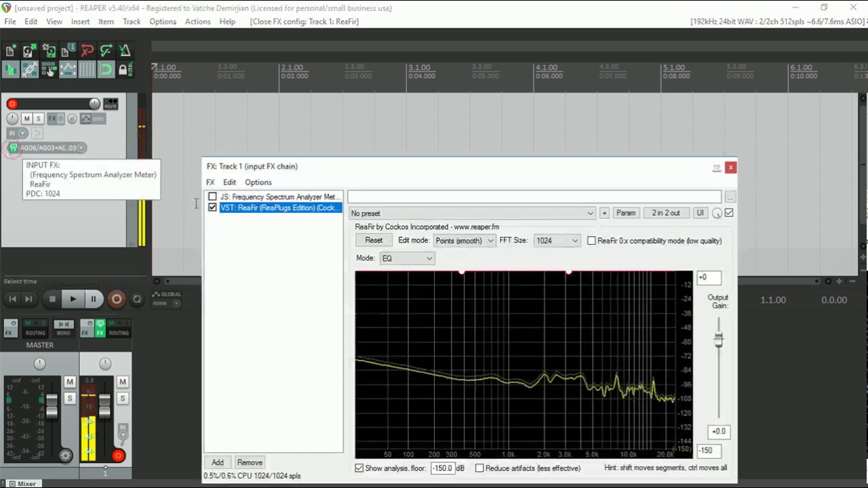Image resolution: width=868 pixels, height=488 pixels.
Task: Click the Param button
Action: [x=626, y=213]
